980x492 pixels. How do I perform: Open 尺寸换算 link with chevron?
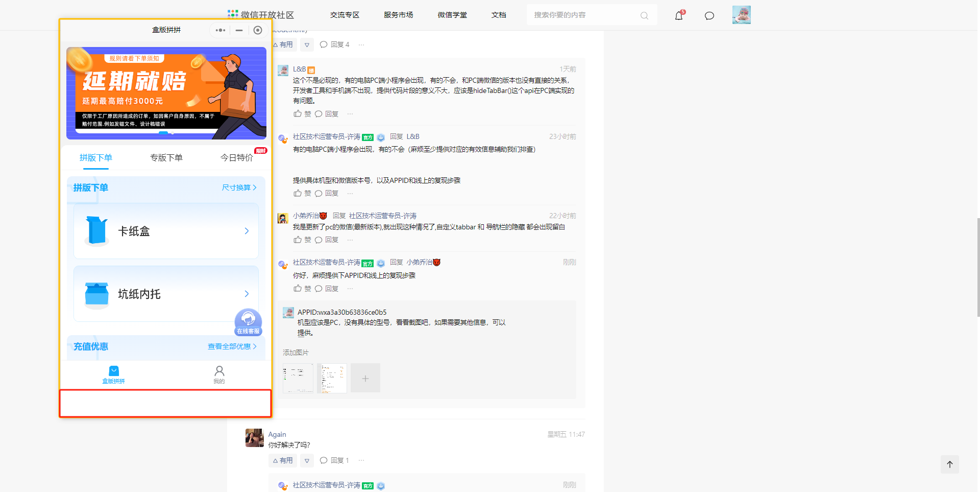(x=239, y=188)
